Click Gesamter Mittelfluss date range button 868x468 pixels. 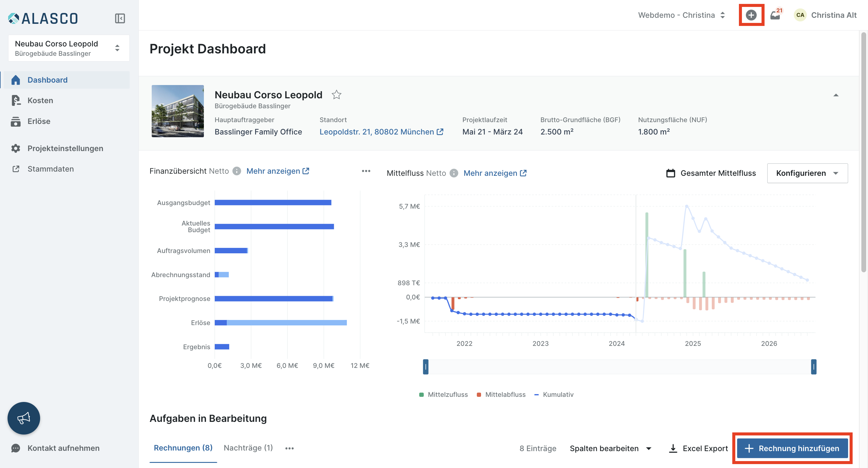pos(711,173)
